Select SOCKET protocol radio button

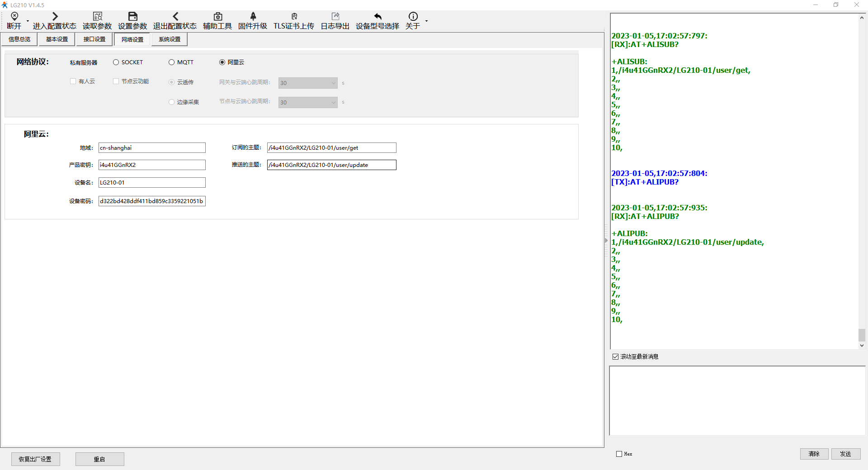click(116, 62)
